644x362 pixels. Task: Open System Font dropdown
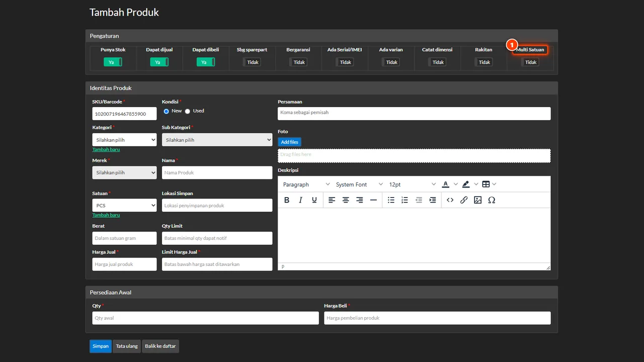pos(359,185)
